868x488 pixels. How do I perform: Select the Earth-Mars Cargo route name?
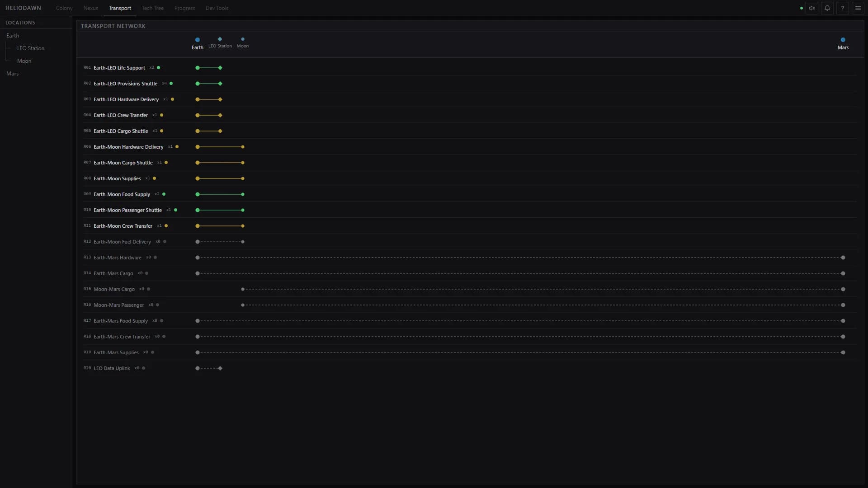pyautogui.click(x=113, y=273)
